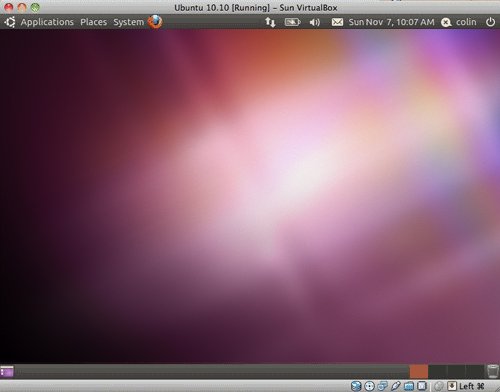Launch Firefox from the top panel
The height and width of the screenshot is (392, 500).
[x=155, y=22]
